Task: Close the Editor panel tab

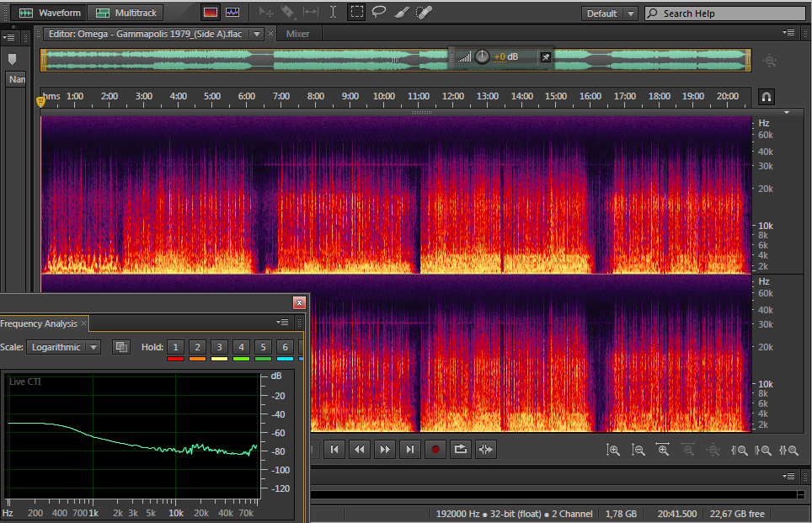Action: click(270, 34)
